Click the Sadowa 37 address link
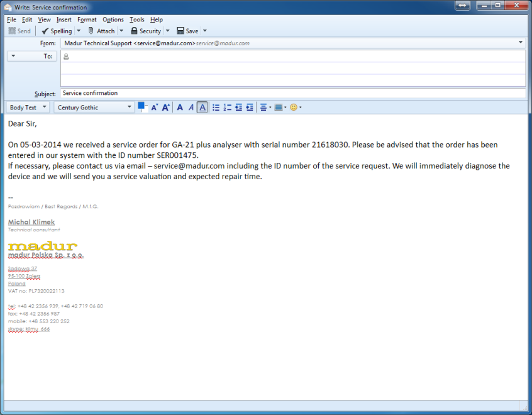Viewport: 532px width, 415px height. click(x=23, y=268)
